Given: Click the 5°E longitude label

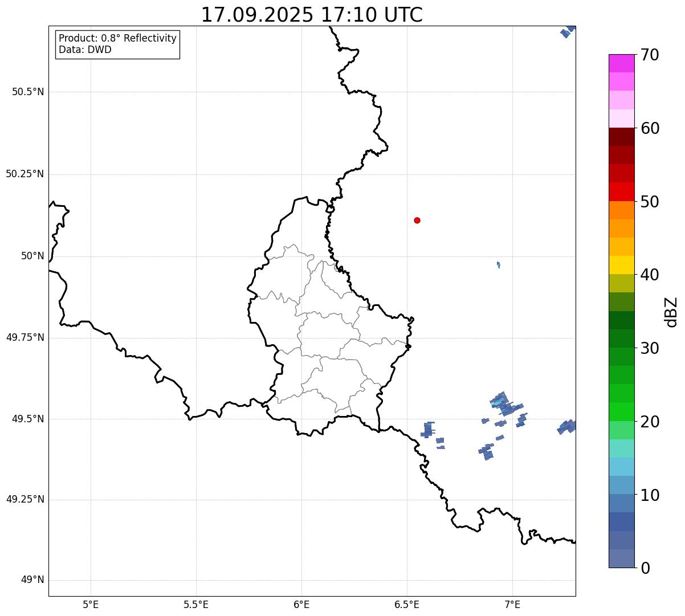Looking at the screenshot, I should pos(91,605).
